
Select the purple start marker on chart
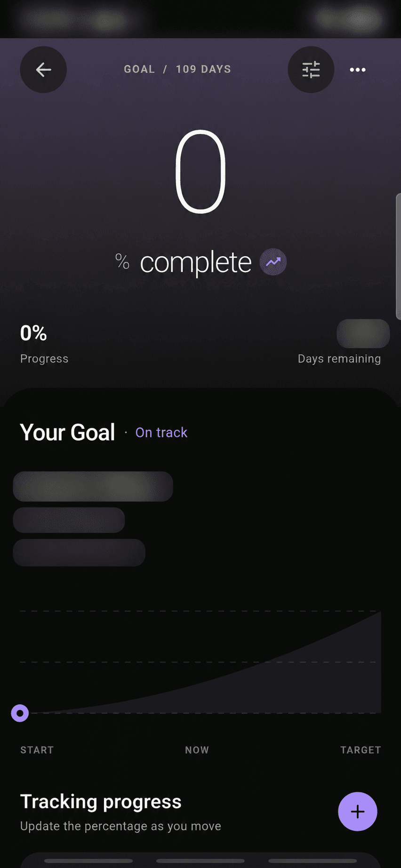point(20,713)
